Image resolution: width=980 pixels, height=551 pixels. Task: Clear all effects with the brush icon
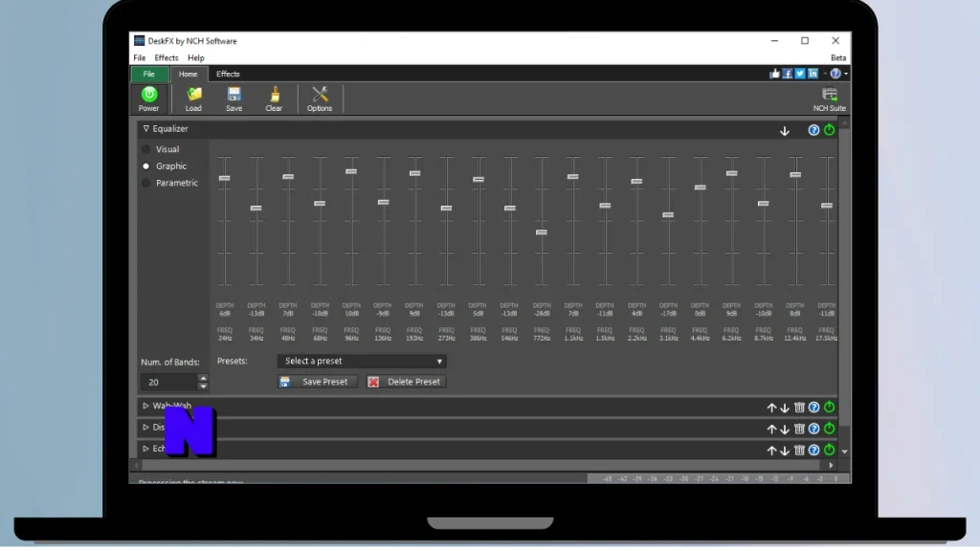(x=274, y=99)
